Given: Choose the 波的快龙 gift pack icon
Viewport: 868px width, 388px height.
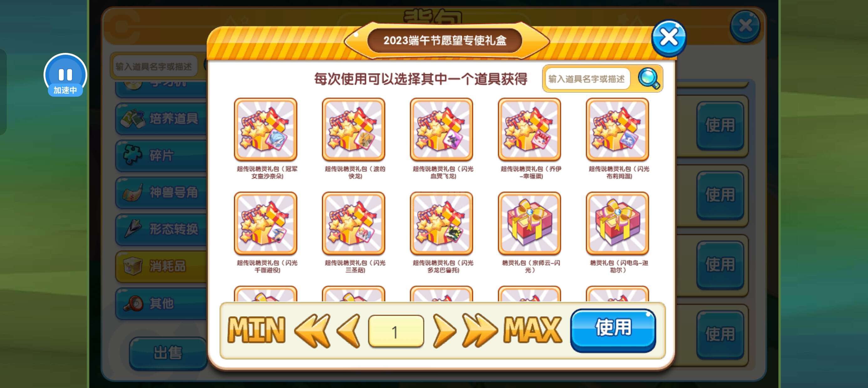Looking at the screenshot, I should [x=354, y=129].
